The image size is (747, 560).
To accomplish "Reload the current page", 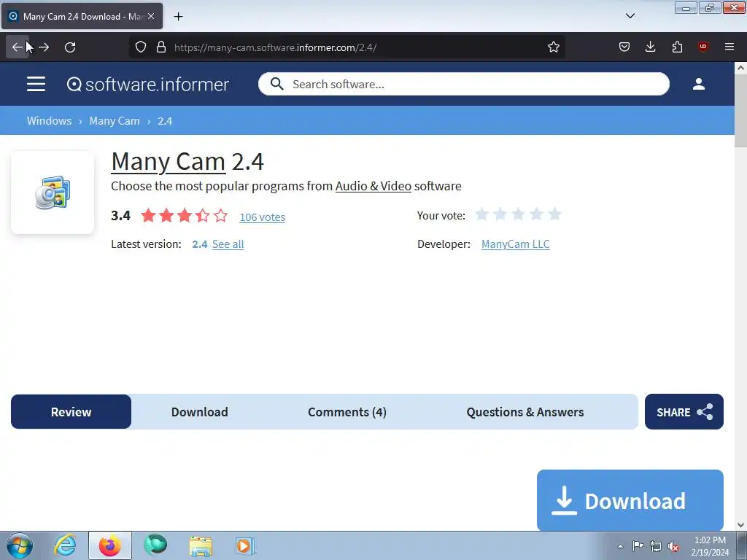I will tap(70, 47).
